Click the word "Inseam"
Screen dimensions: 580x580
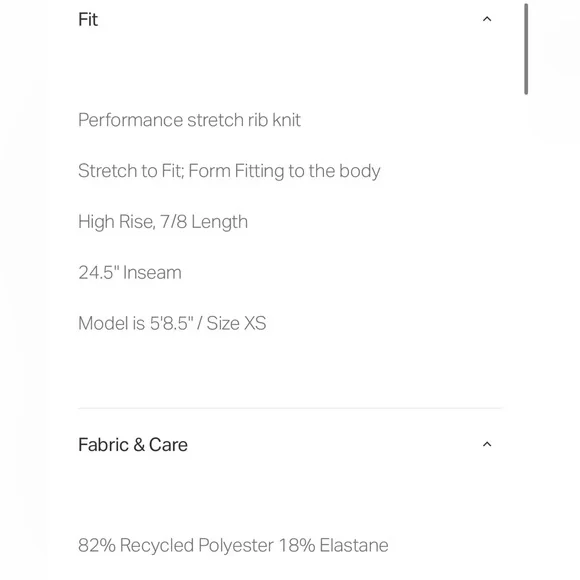coord(152,273)
